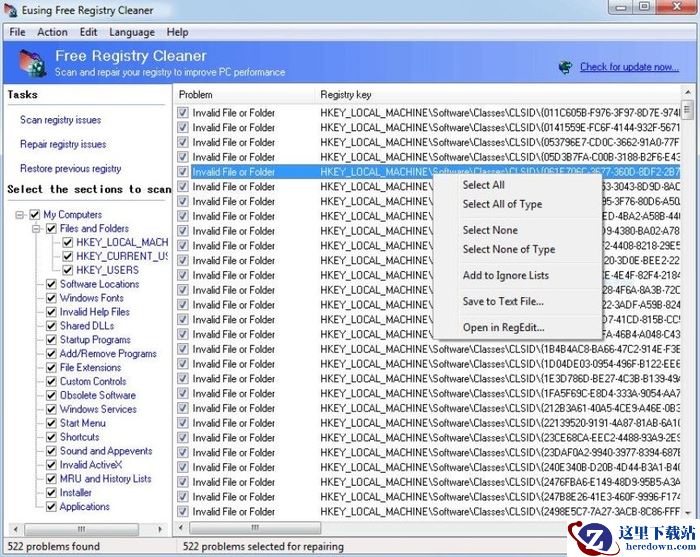The height and width of the screenshot is (557, 700).
Task: Click Scan registry issues task
Action: coord(60,120)
